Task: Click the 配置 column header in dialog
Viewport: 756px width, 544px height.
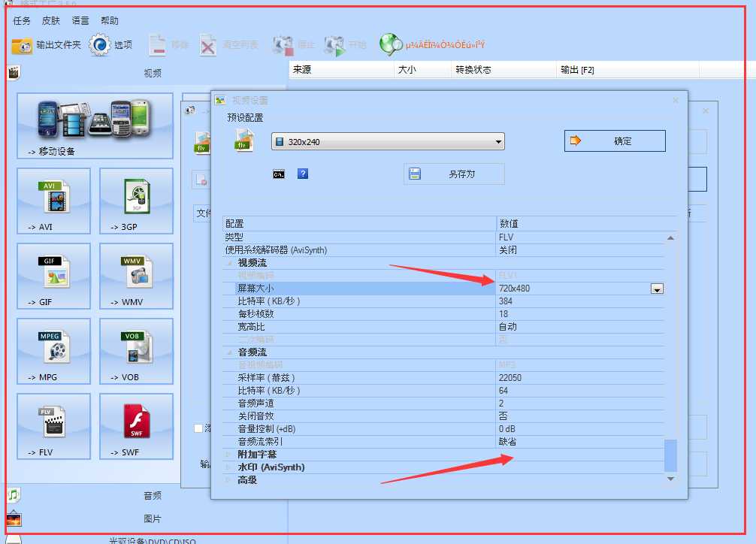Action: click(x=359, y=224)
